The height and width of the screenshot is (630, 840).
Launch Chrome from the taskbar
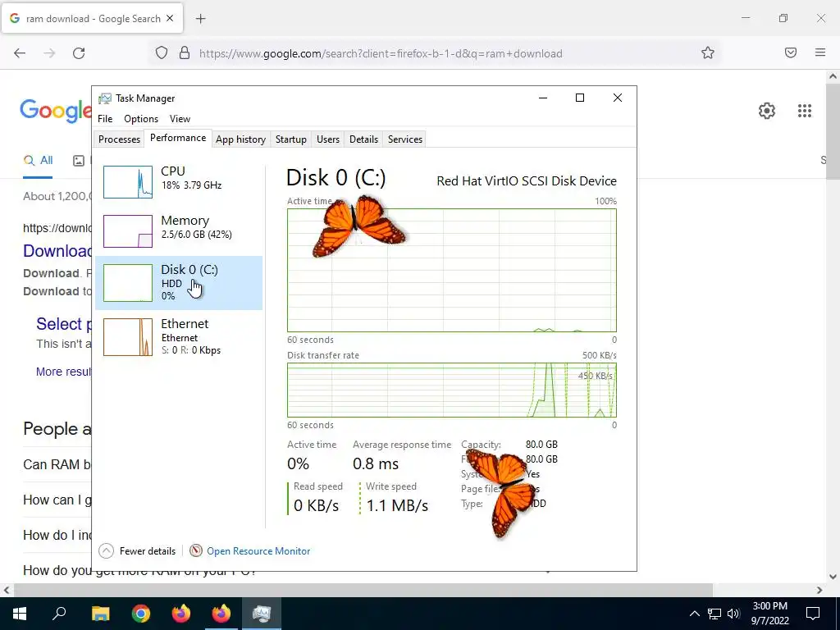click(141, 614)
